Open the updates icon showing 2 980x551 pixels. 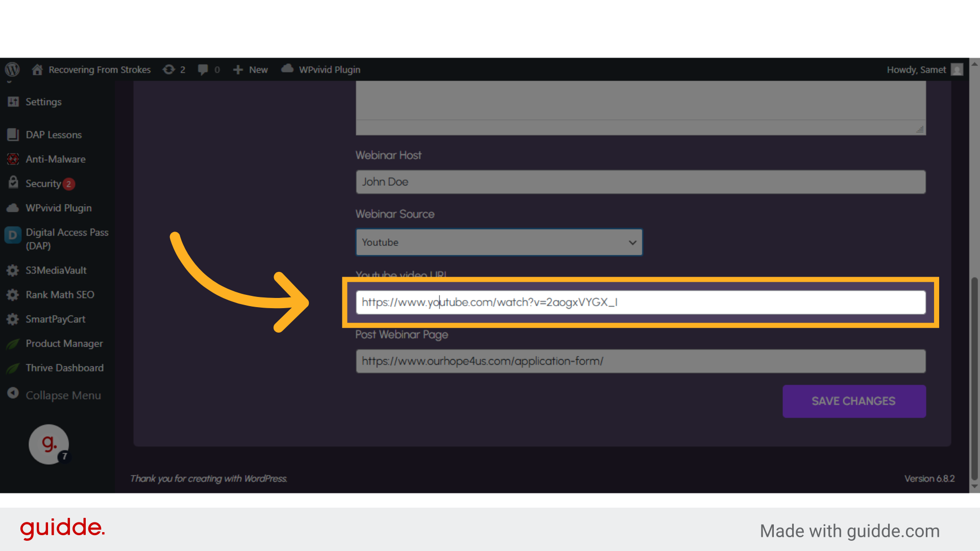point(168,69)
